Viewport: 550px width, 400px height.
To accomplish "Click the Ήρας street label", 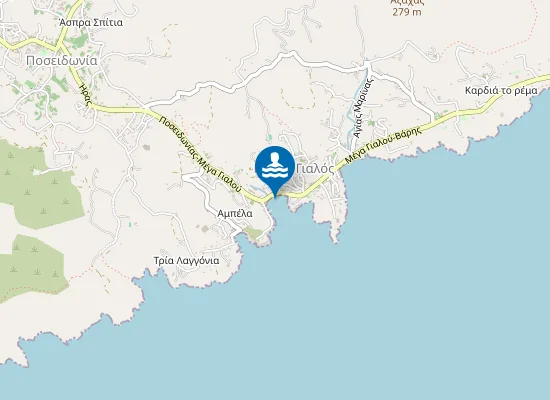I will 86,94.
